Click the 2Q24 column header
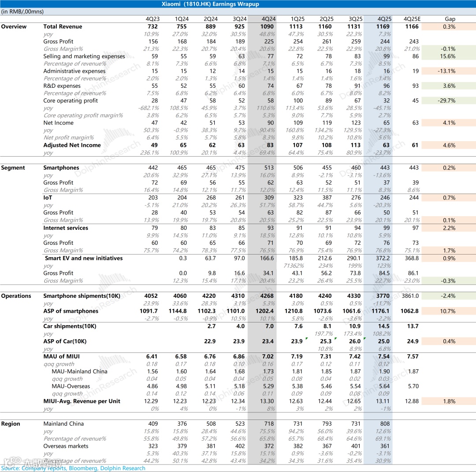Screen dimensions: 476x472 210,19
